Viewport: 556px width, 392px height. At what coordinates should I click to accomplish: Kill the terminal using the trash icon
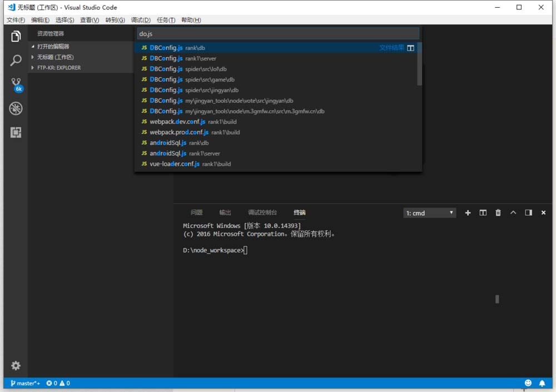(498, 212)
